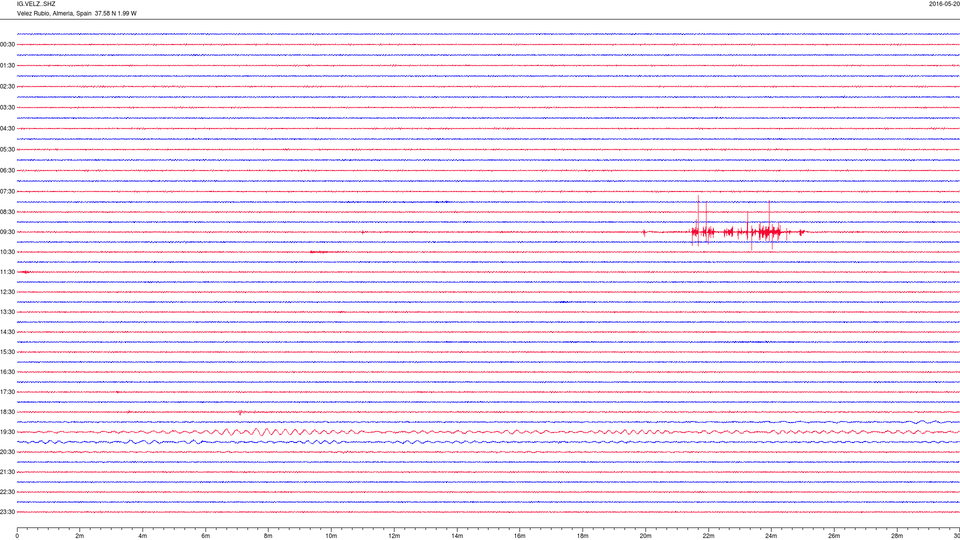Click the 6m tick on minute axis
This screenshot has height=540, width=960.
tap(206, 536)
